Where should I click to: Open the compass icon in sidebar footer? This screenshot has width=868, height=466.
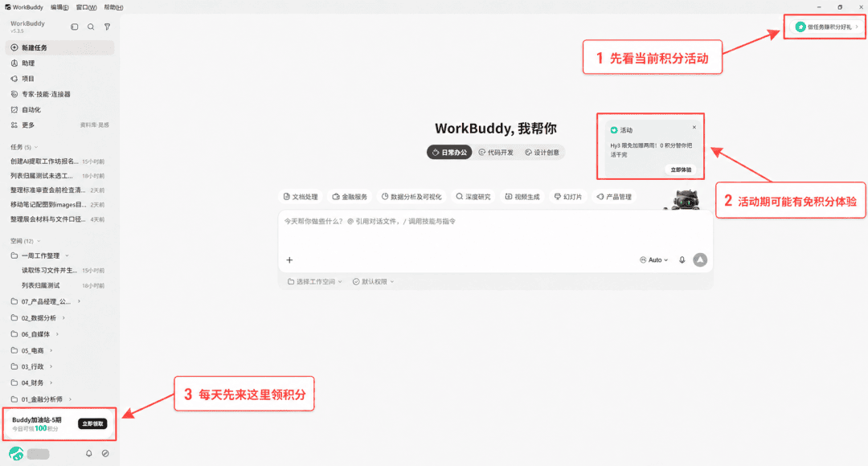click(x=105, y=453)
